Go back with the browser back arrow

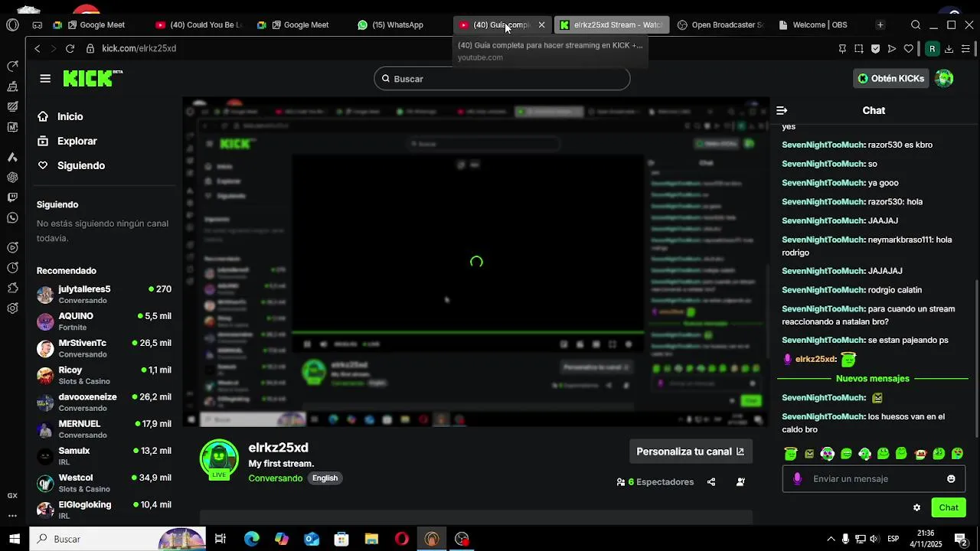coord(37,48)
